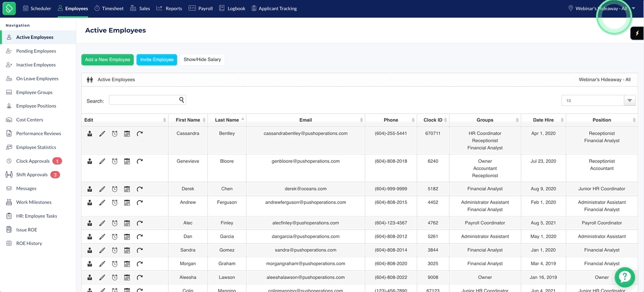Click the Invite Employee button
This screenshot has height=292, width=644.
(157, 60)
